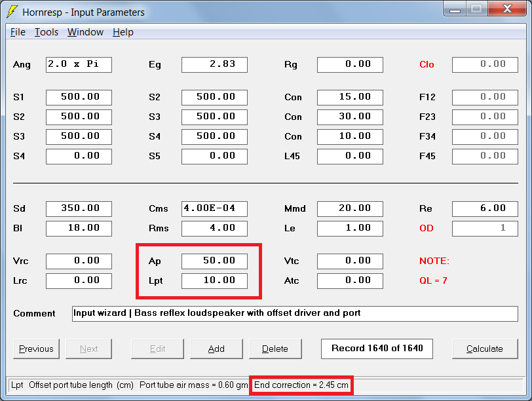The image size is (532, 401).
Task: Click the Cms field with 4.00E-04
Action: tap(214, 208)
